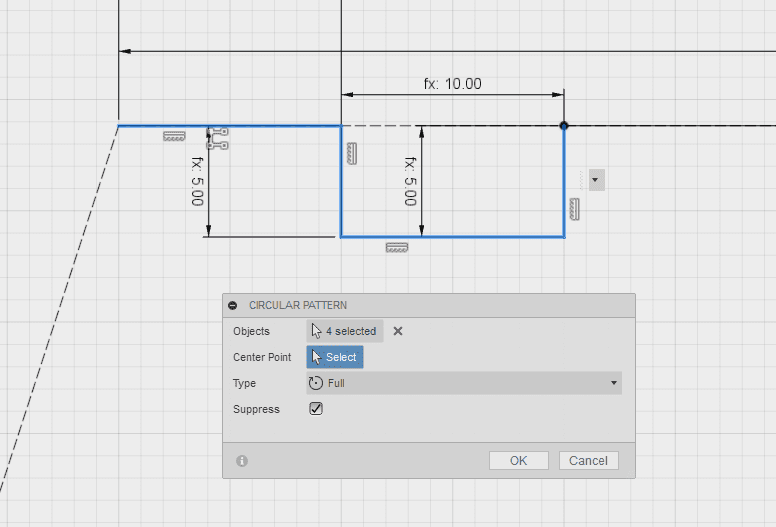Open the small dropdown arrow right of the rectangle

tap(596, 180)
